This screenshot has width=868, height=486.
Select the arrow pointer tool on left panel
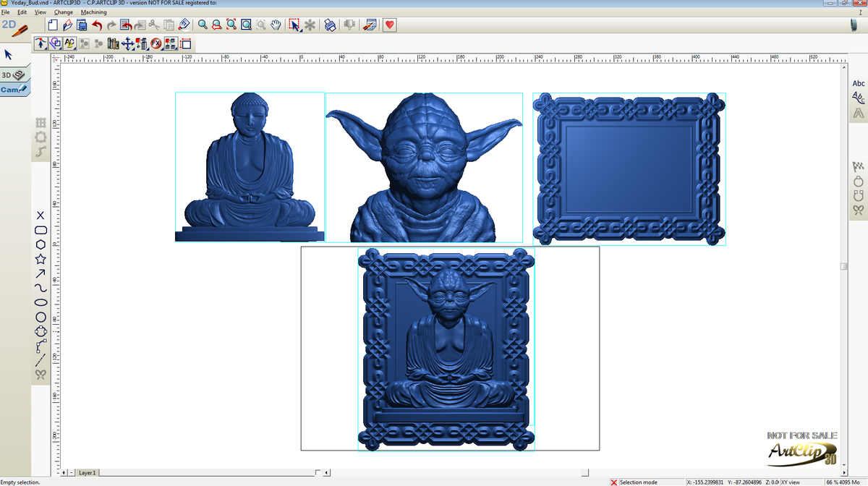pos(9,54)
